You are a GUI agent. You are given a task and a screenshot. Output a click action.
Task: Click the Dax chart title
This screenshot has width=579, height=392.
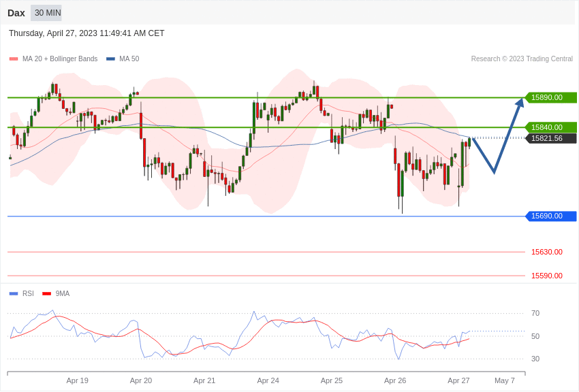pos(16,13)
